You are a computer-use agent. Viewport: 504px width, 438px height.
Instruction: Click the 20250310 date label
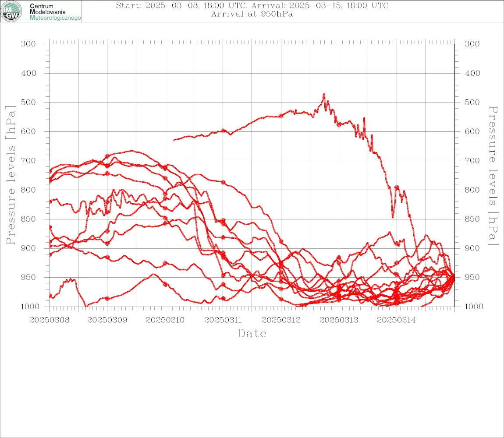coord(165,320)
